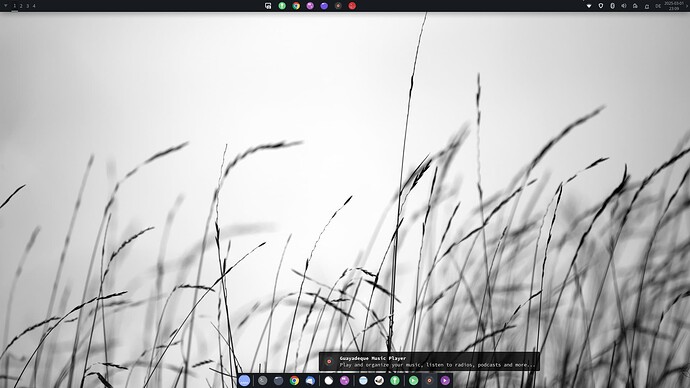Screen dimensions: 690x388
Task: Expand the top-left panel dropdown arrow
Action: (x=6, y=6)
